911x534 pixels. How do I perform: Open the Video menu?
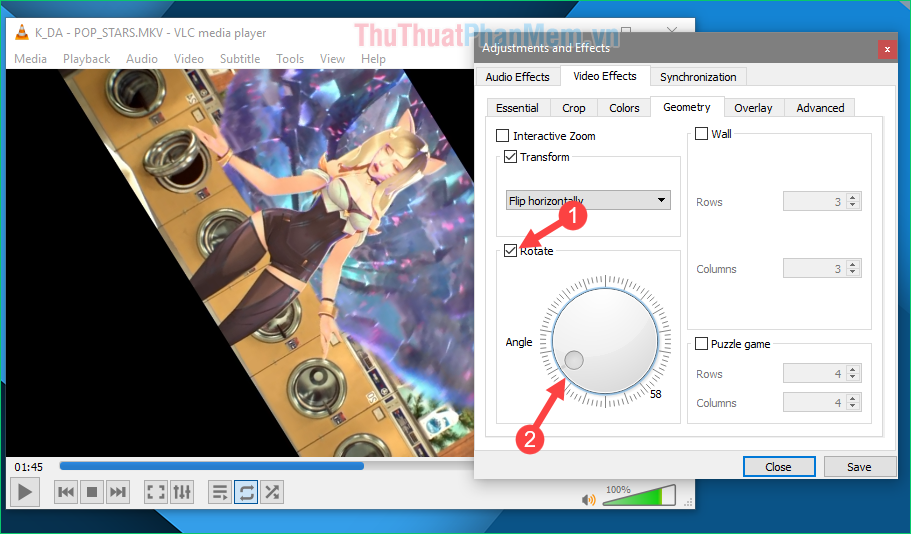[x=189, y=59]
